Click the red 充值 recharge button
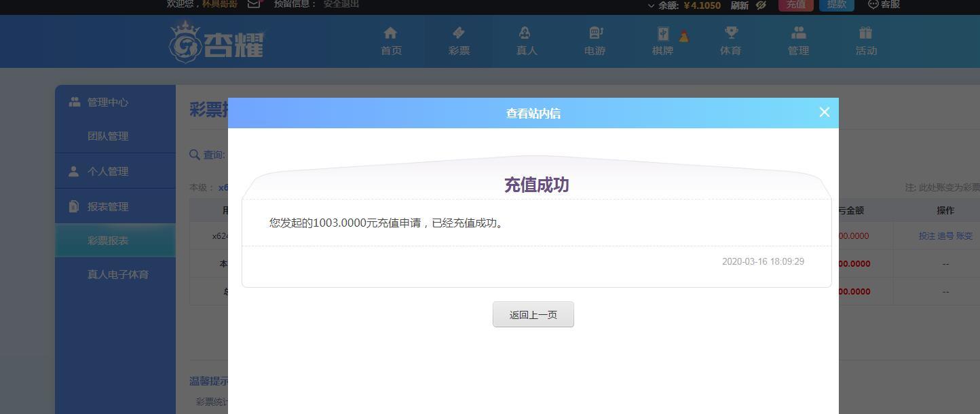 coord(796,4)
